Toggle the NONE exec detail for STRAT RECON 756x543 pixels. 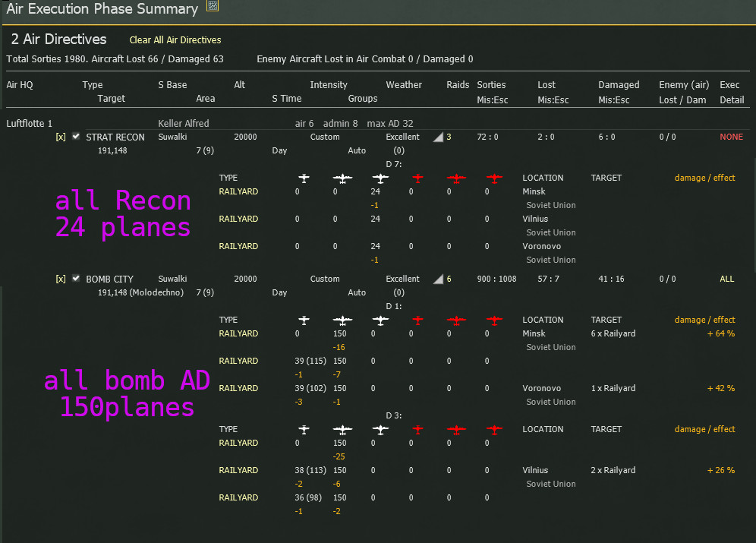point(732,137)
